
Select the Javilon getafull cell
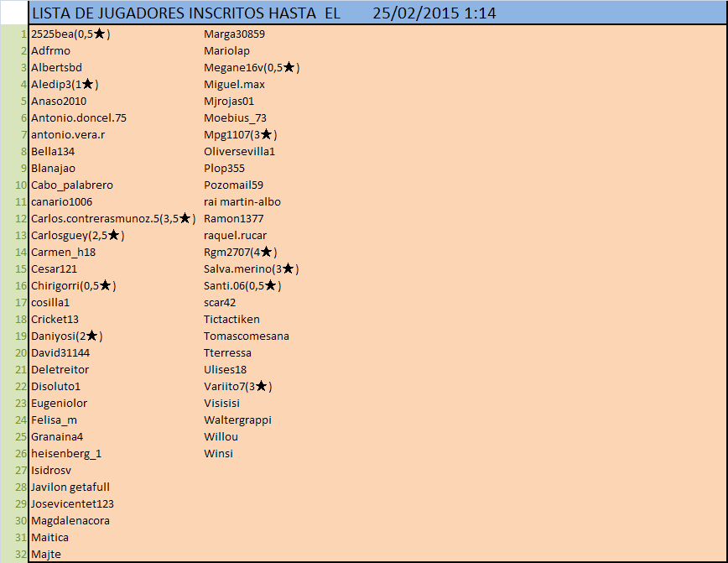(x=70, y=487)
